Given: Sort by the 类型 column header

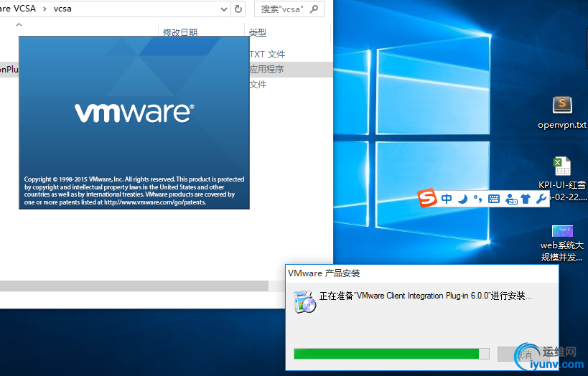Looking at the screenshot, I should [258, 32].
